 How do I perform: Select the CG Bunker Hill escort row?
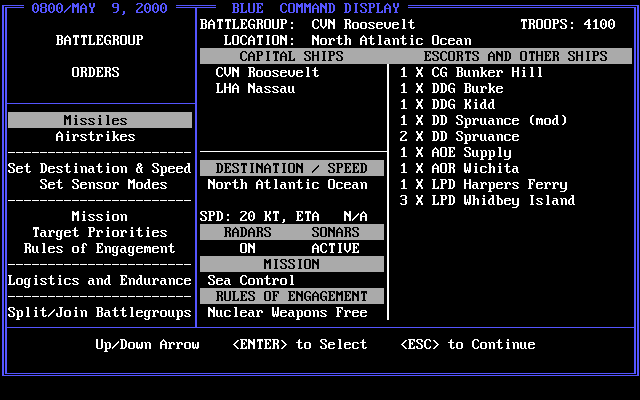[471, 72]
